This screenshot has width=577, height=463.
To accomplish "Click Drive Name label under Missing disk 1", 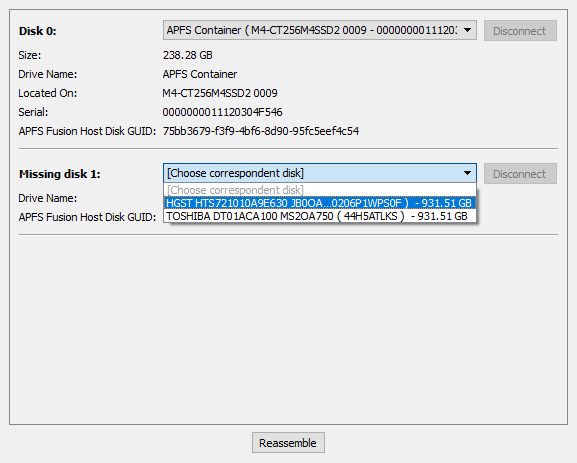I will point(48,198).
